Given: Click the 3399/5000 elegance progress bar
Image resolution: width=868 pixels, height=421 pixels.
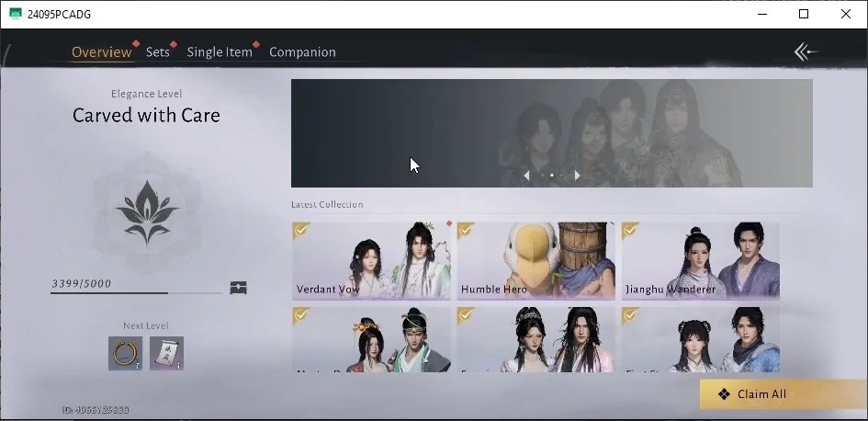Looking at the screenshot, I should tap(137, 292).
